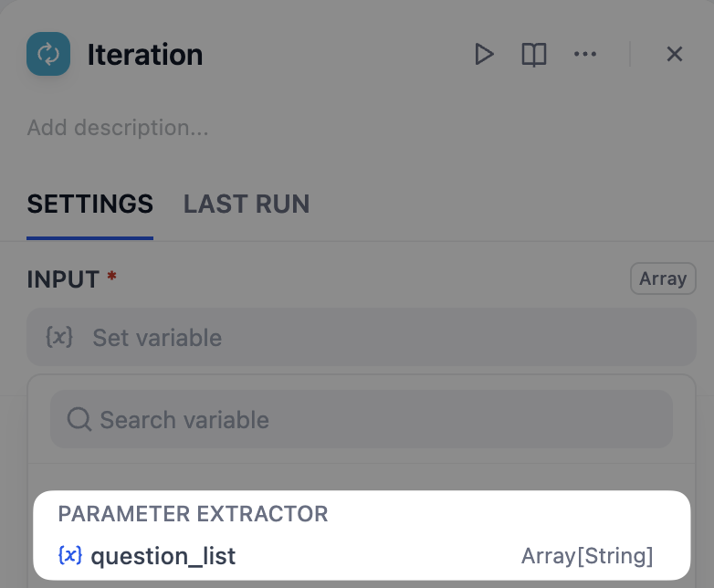The height and width of the screenshot is (588, 714).
Task: Click the Add description field
Action: tap(118, 128)
